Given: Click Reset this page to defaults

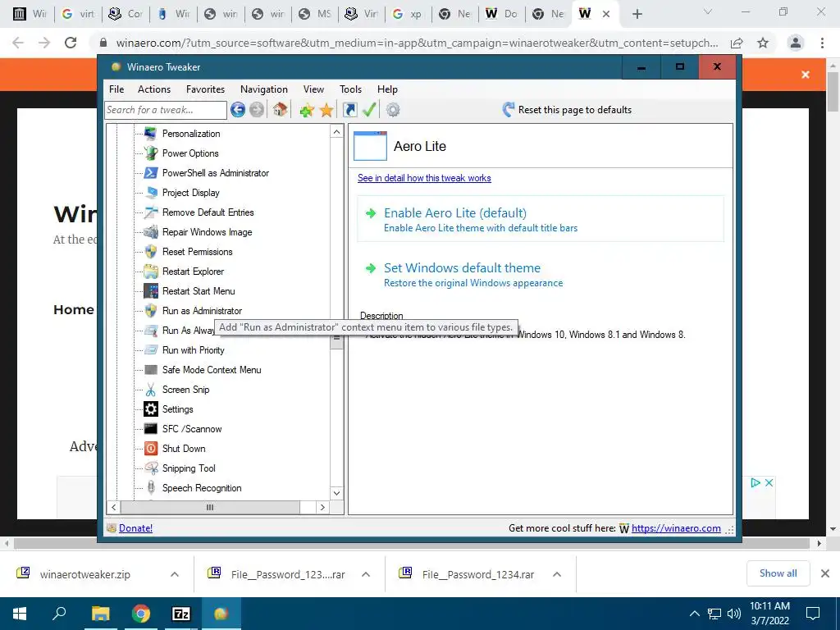Looking at the screenshot, I should 567,110.
